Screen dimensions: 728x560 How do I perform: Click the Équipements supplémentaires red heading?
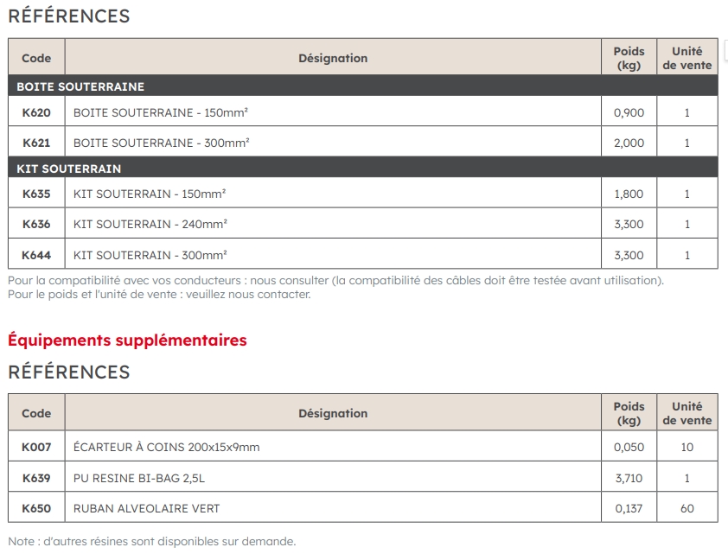tap(127, 340)
